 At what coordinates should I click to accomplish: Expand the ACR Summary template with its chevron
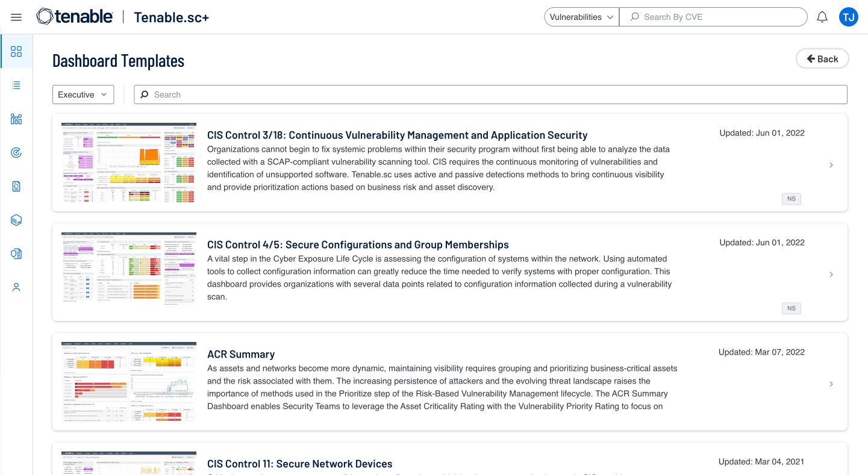pyautogui.click(x=831, y=384)
